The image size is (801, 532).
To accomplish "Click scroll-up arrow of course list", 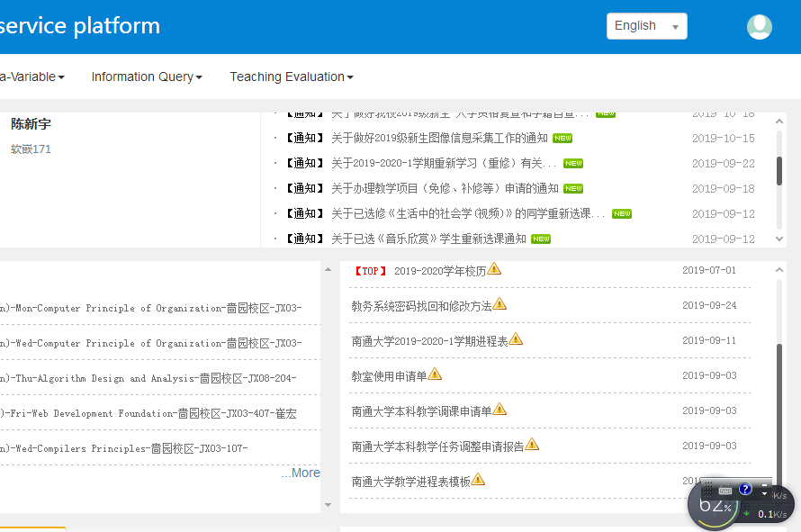I will coord(328,269).
